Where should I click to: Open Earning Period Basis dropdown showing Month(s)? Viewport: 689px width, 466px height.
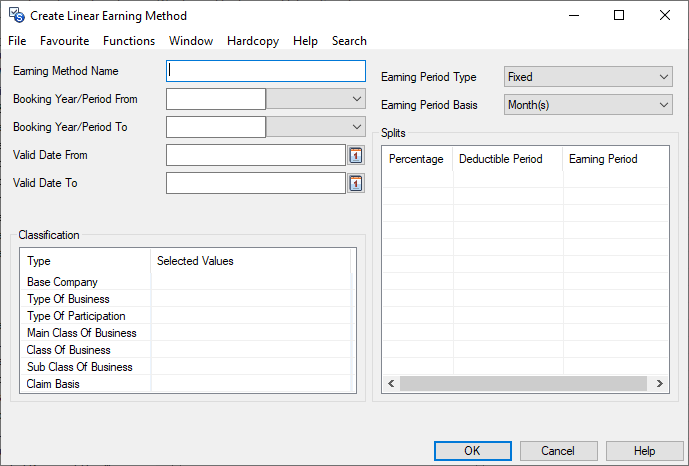[588, 105]
